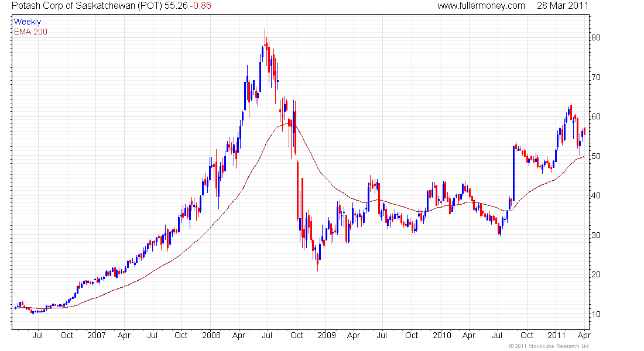The width and height of the screenshot is (644, 351).
Task: Click the 'Oct' label just before 2008
Action: [181, 335]
